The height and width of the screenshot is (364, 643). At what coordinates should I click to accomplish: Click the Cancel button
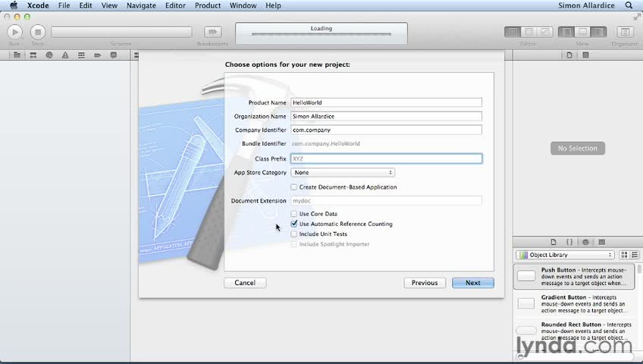(245, 283)
